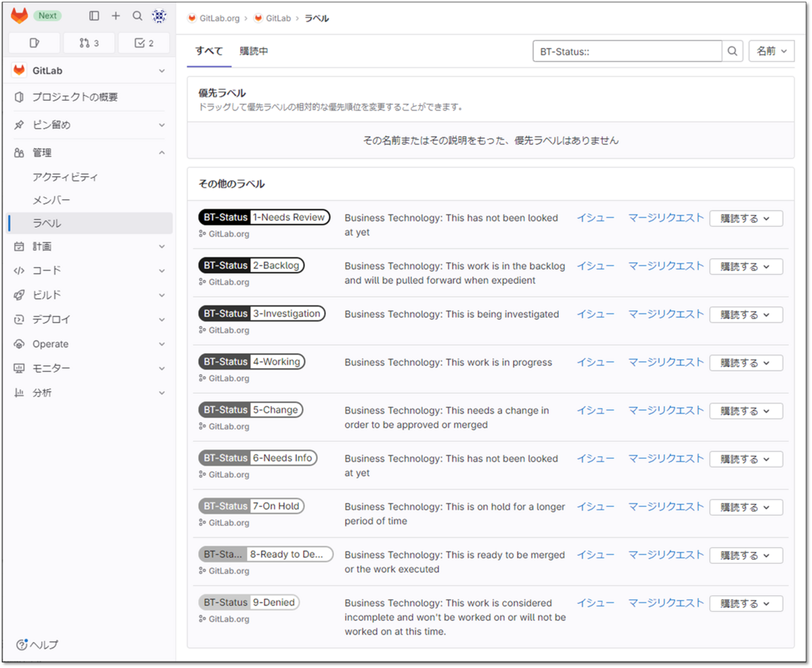Click the label search magnifier button
Image resolution: width=812 pixels, height=668 pixels.
click(x=733, y=51)
